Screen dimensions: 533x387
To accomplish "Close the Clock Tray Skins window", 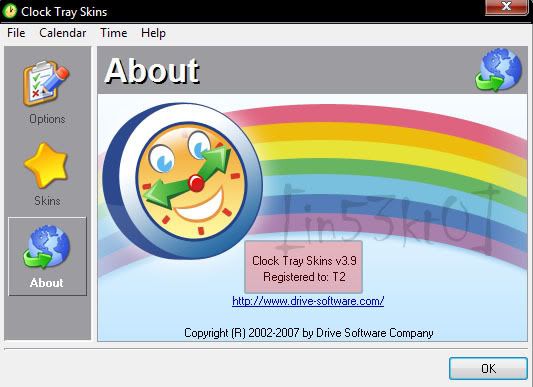I will [506, 6].
